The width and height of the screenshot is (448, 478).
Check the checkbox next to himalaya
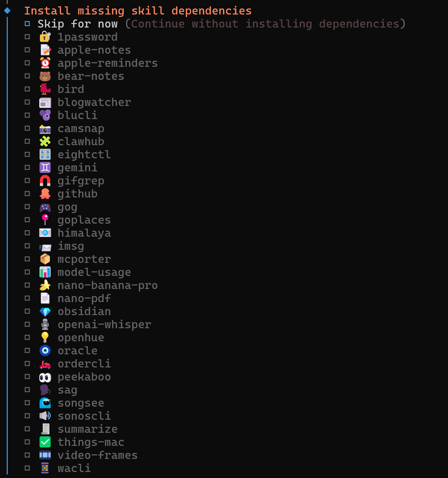[x=28, y=232]
